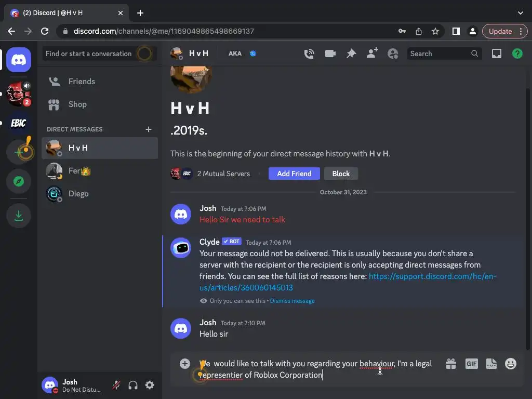Open the Friends tab
The width and height of the screenshot is (532, 399).
point(100,82)
